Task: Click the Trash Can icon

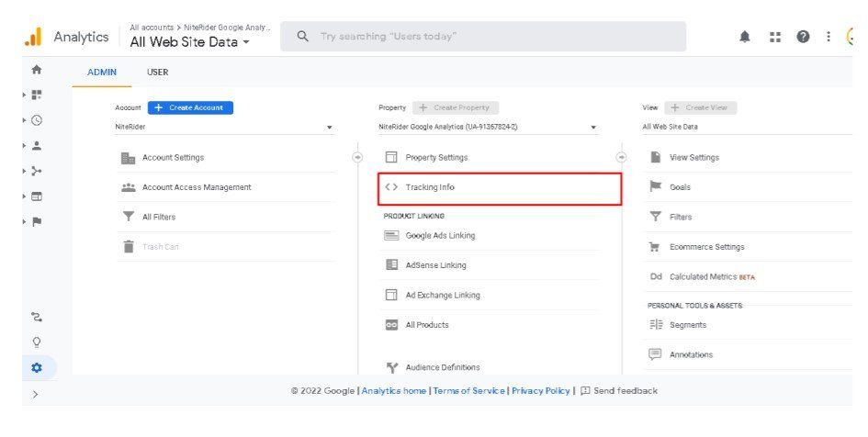Action: 129,247
